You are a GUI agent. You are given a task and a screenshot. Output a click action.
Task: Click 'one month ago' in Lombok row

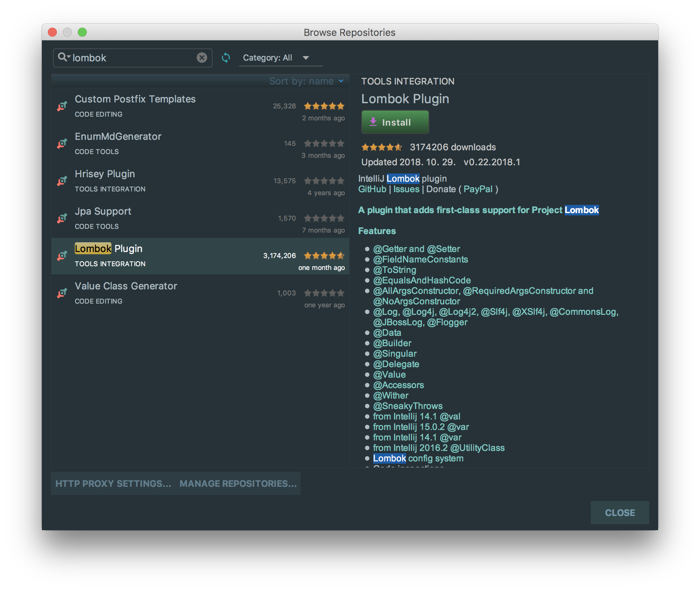[x=322, y=268]
